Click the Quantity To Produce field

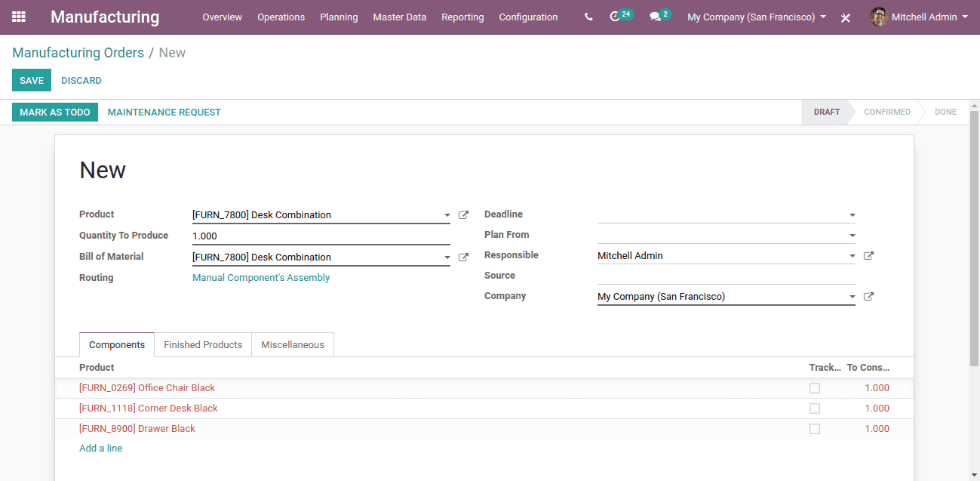[x=321, y=236]
